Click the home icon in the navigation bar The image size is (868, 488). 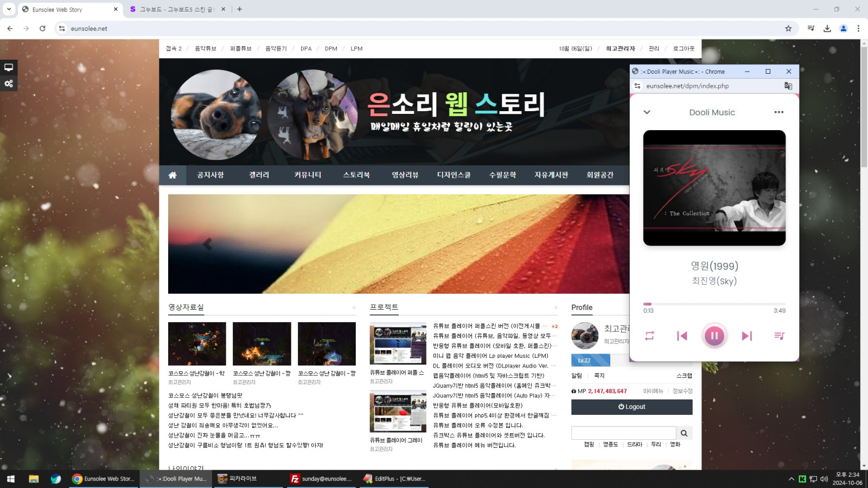173,175
